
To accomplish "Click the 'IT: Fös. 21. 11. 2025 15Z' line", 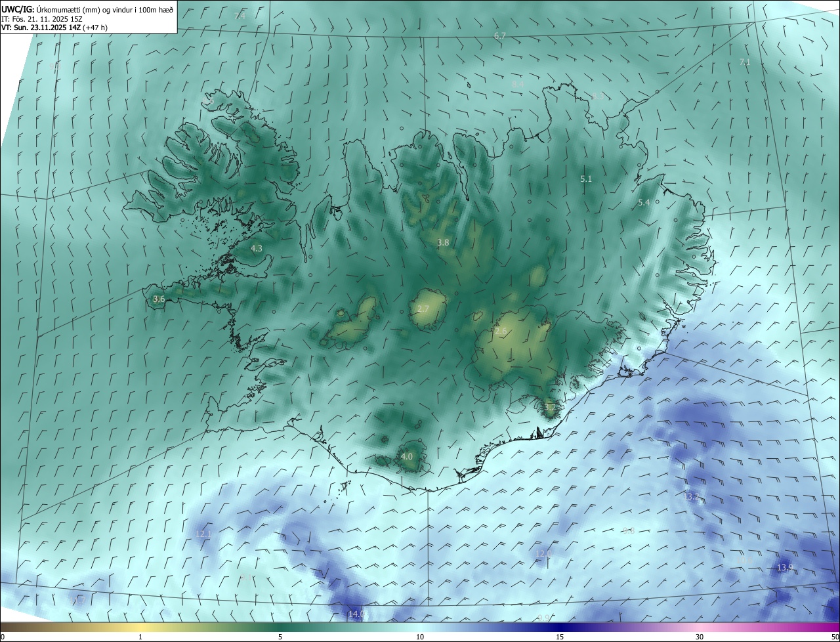I will (41, 19).
